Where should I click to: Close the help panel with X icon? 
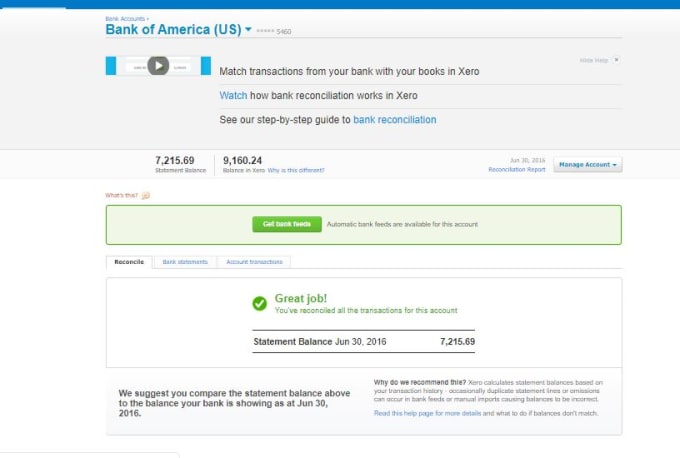click(616, 60)
